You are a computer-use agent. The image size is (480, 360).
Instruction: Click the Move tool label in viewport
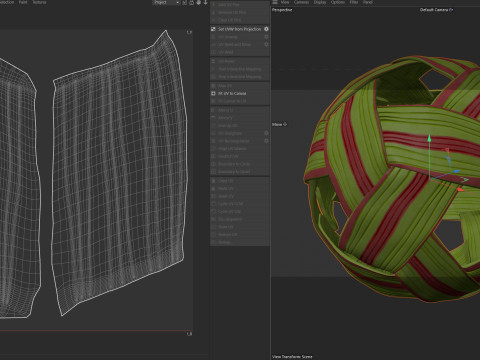[x=279, y=124]
